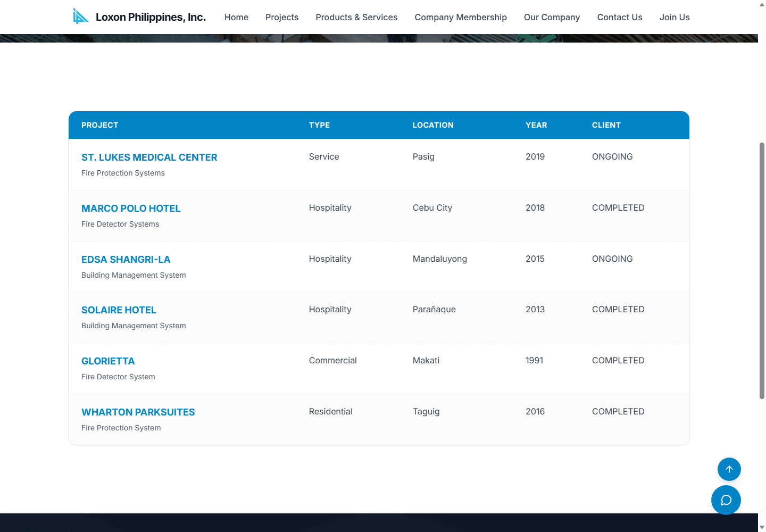Click the Loxon Philippines, Inc. brand name
The height and width of the screenshot is (532, 766).
(x=151, y=17)
